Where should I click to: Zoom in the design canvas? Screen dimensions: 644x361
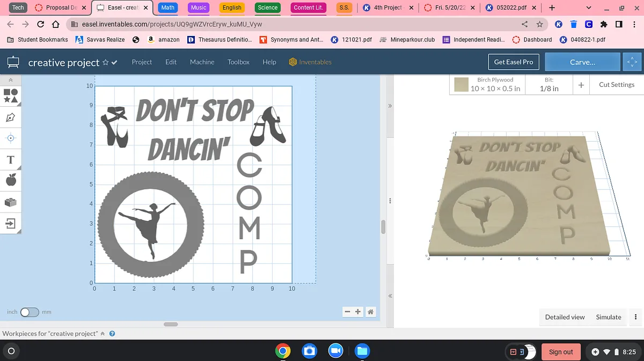point(358,312)
